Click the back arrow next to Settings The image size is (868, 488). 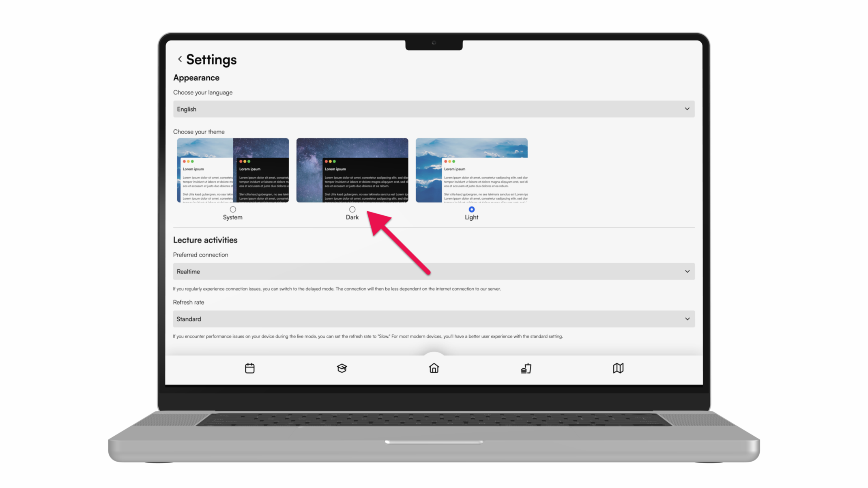180,59
